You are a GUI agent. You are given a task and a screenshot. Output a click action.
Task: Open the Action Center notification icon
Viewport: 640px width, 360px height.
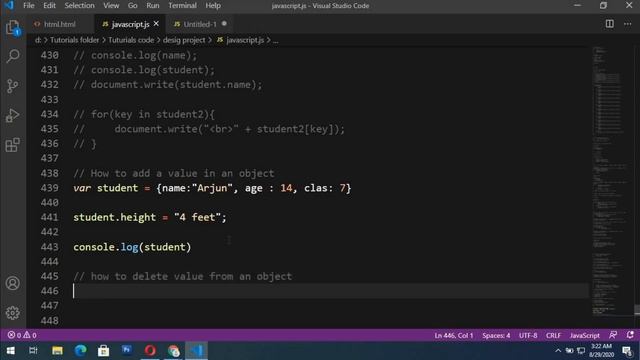[x=627, y=351]
